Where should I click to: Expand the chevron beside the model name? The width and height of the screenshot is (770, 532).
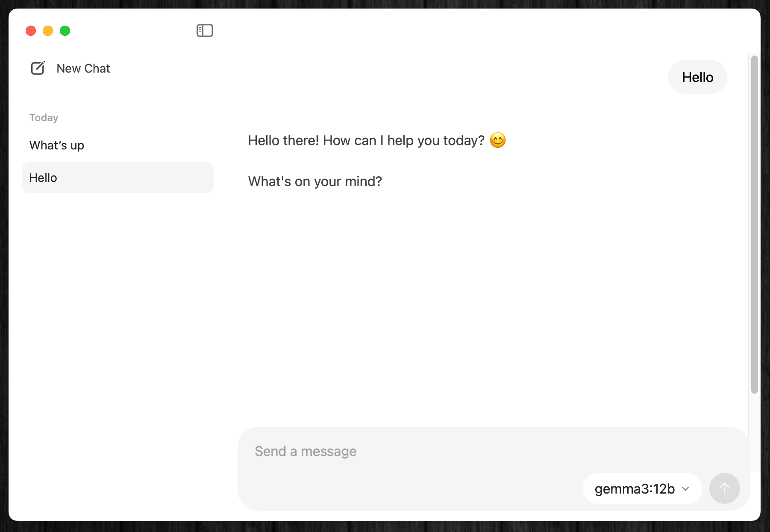[x=686, y=488]
